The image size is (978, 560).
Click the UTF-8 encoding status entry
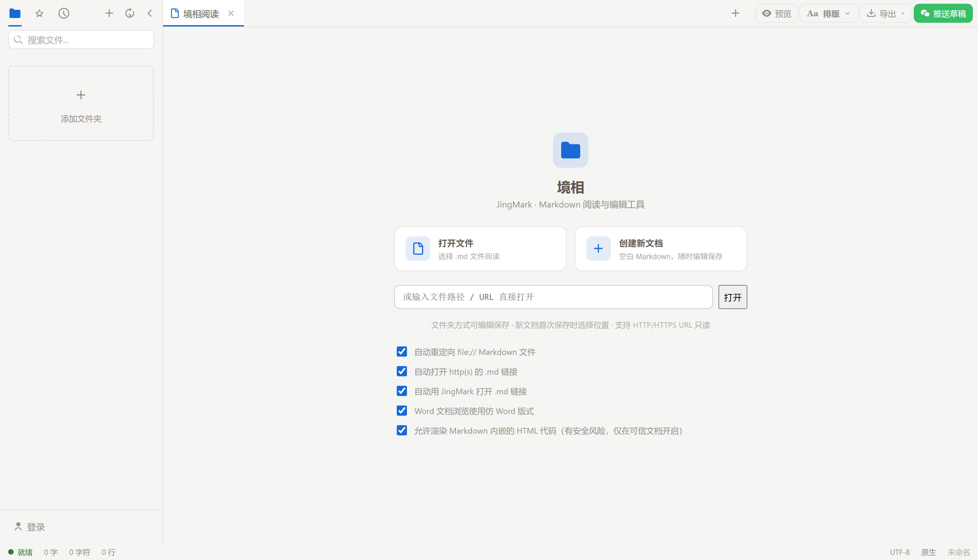(900, 552)
